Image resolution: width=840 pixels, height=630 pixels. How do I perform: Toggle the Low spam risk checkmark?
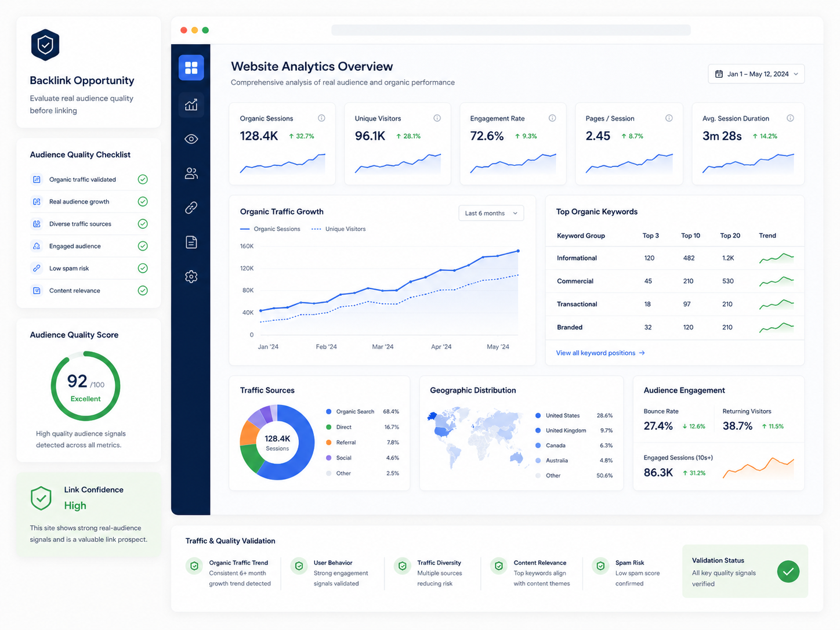[143, 268]
